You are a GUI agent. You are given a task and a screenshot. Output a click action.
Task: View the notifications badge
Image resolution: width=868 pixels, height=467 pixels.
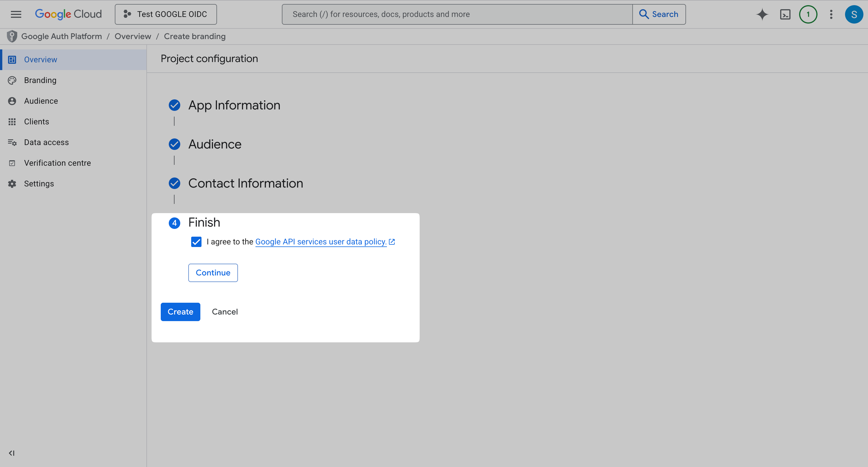pyautogui.click(x=808, y=14)
